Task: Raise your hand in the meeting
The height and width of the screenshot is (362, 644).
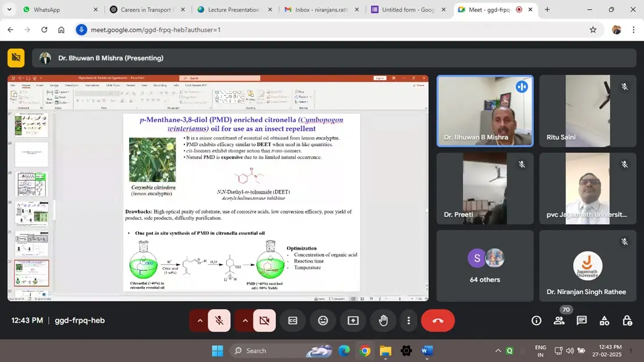Action: pos(383,321)
